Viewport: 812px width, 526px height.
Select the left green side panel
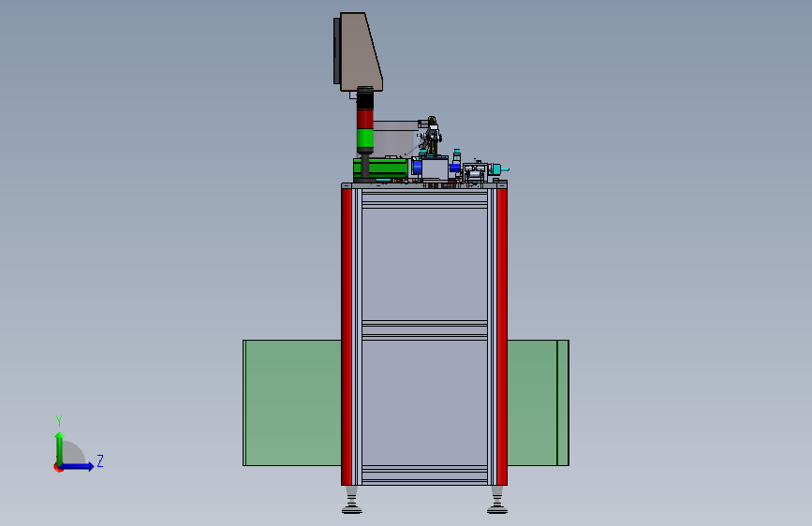[x=292, y=402]
